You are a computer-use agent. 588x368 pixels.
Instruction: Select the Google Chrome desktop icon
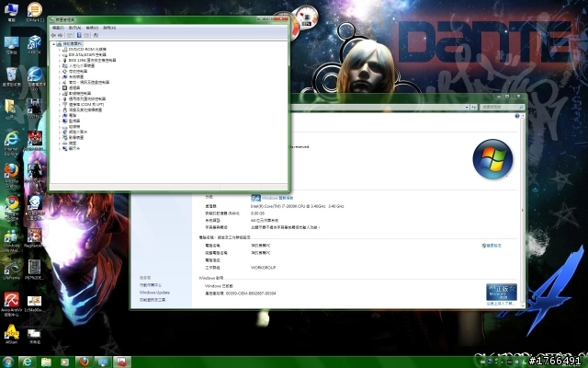11,207
